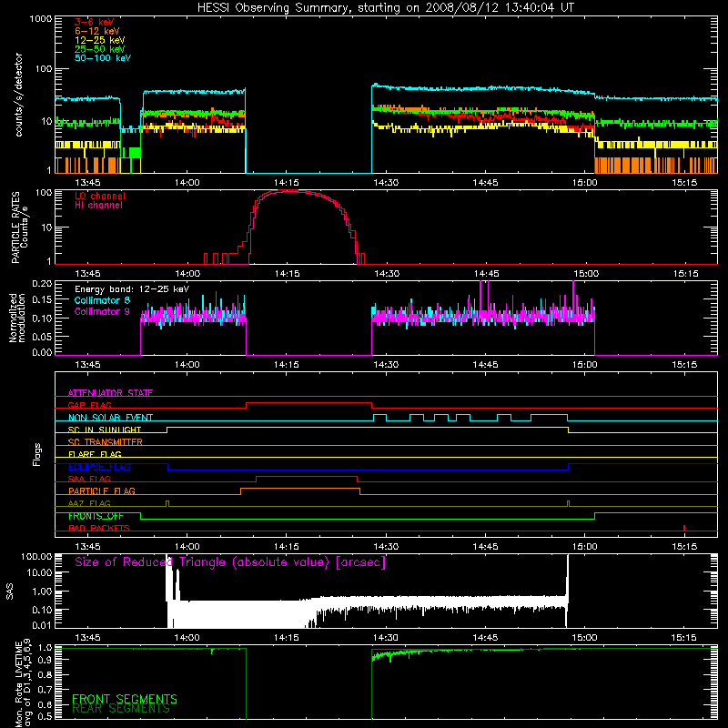Click the Mon. Rate LIVETIME axis label
This screenshot has height=728, width=728.
(24, 682)
